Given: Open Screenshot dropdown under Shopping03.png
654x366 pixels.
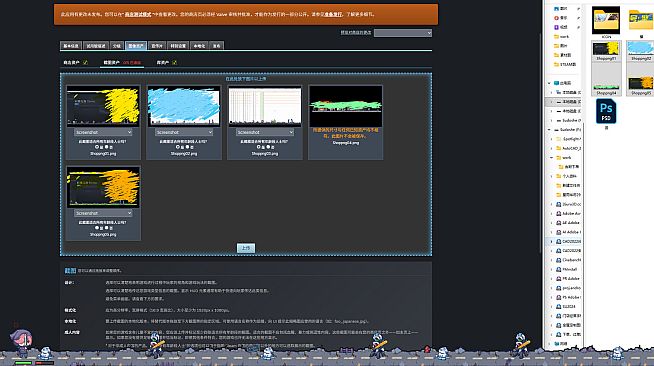Looking at the screenshot, I should (265, 132).
